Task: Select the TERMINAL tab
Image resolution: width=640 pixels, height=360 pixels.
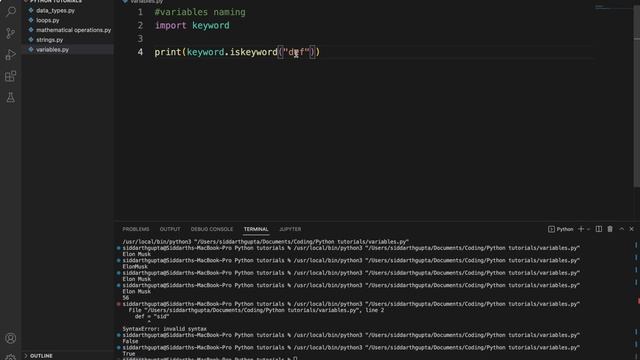Action: point(256,229)
